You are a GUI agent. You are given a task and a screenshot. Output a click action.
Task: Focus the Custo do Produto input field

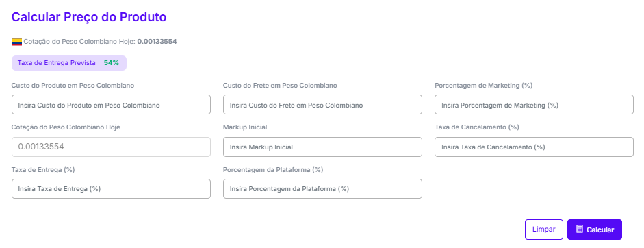point(111,105)
